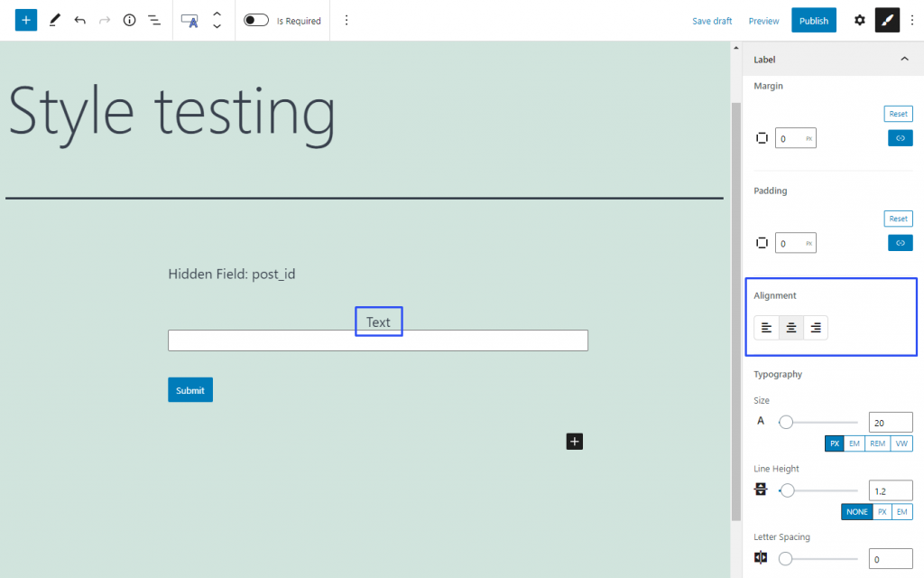Reset the Margin values
The image size is (924, 578).
[898, 114]
